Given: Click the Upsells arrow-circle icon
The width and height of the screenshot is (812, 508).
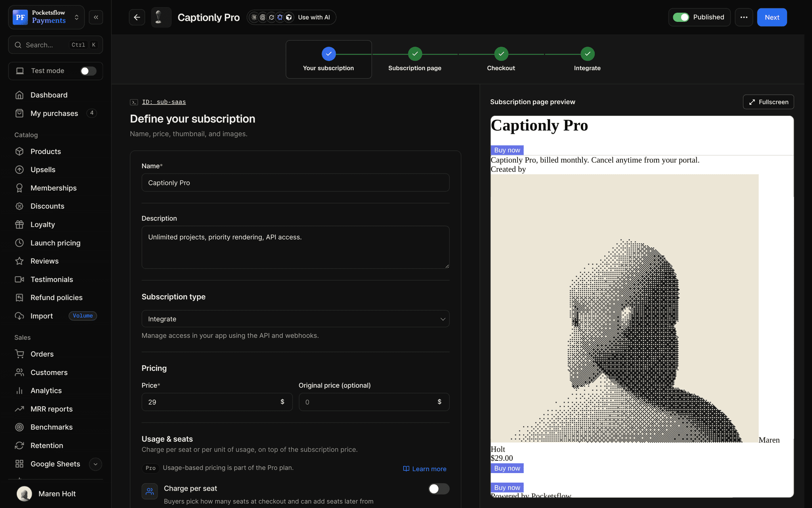Looking at the screenshot, I should (19, 169).
